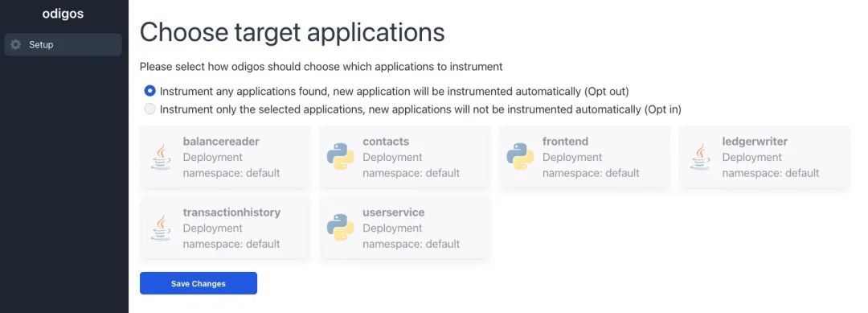
Task: Select the ledgerwriter application name
Action: [x=755, y=142]
